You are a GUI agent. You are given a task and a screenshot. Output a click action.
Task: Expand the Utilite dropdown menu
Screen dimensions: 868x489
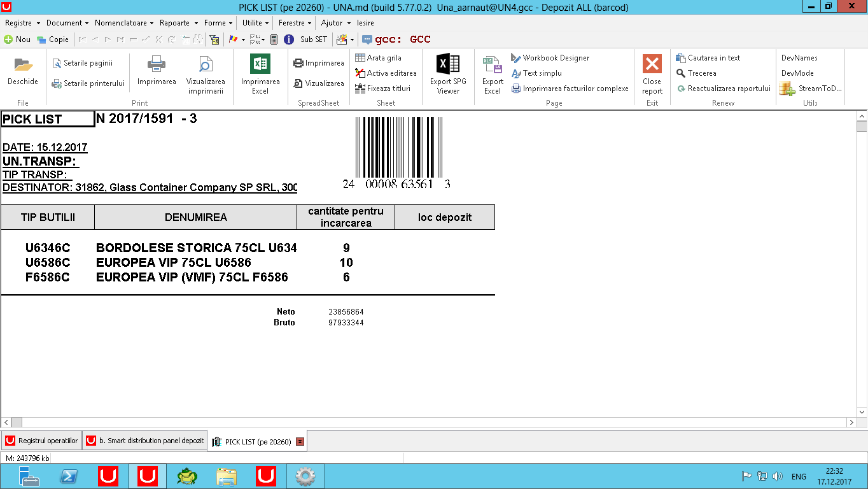pyautogui.click(x=256, y=23)
